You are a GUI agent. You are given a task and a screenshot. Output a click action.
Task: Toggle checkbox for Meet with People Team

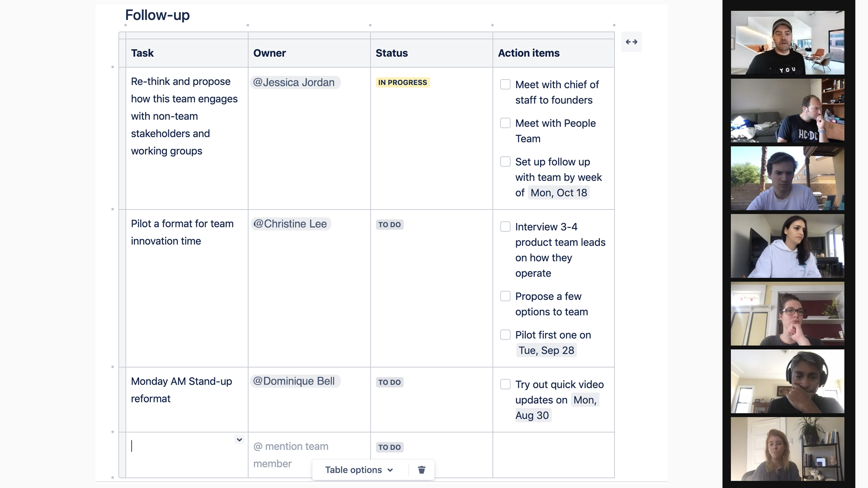[x=505, y=123]
